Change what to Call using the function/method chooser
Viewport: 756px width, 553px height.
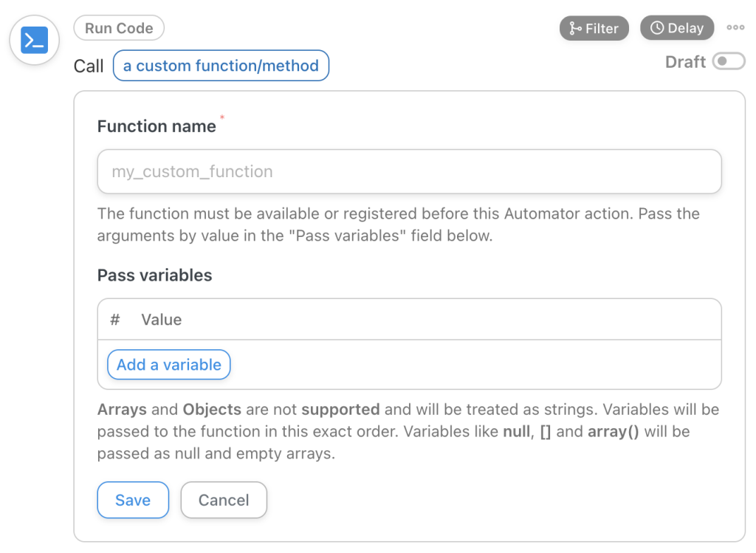click(220, 66)
